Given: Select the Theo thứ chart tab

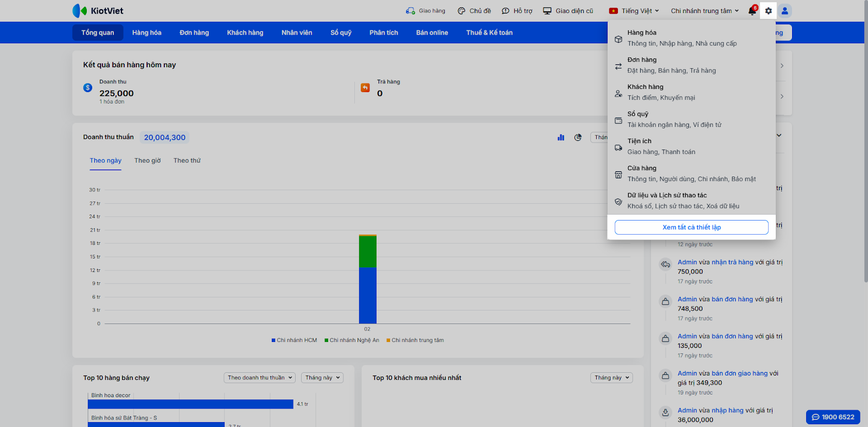Looking at the screenshot, I should coord(187,161).
